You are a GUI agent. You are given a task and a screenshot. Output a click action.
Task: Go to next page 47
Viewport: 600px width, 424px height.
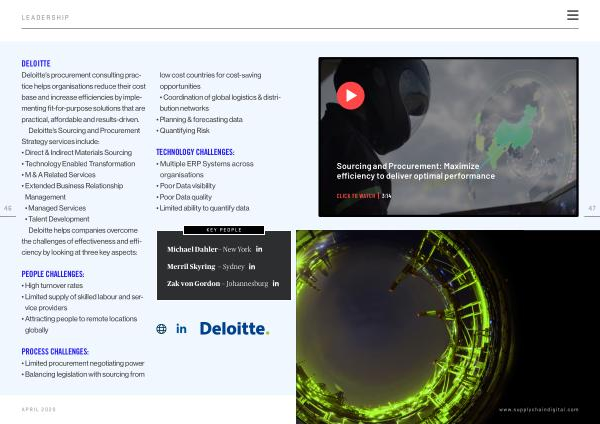pyautogui.click(x=592, y=209)
